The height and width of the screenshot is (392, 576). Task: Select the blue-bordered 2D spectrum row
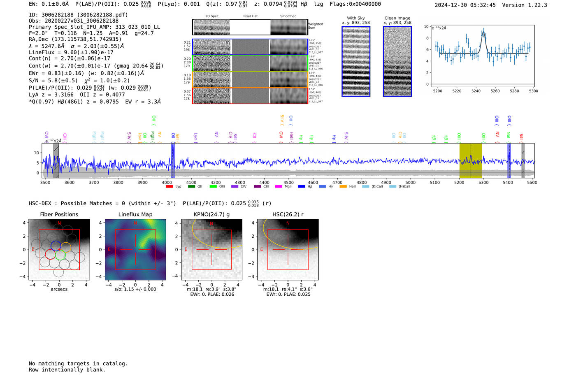coord(250,47)
